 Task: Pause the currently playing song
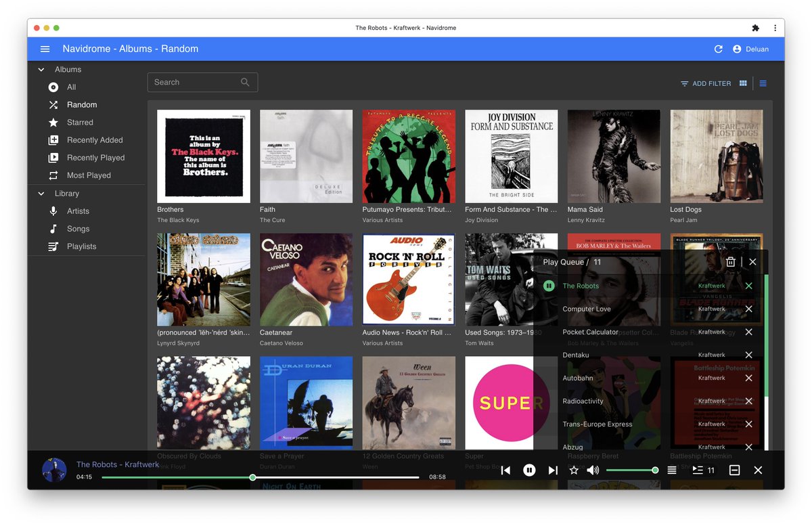pyautogui.click(x=529, y=470)
